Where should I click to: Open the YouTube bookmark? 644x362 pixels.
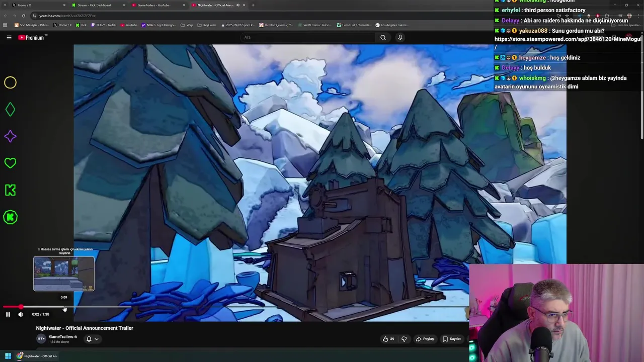coord(128,25)
